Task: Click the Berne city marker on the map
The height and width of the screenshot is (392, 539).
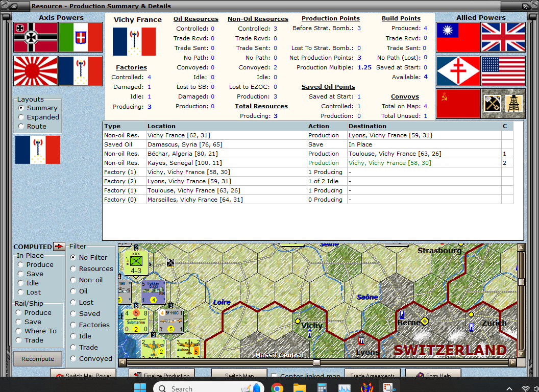Action: click(425, 321)
